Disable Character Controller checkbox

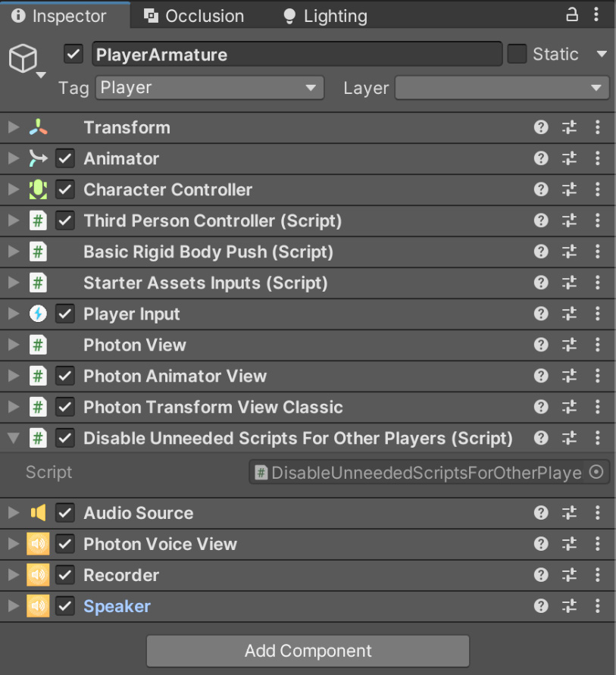65,189
